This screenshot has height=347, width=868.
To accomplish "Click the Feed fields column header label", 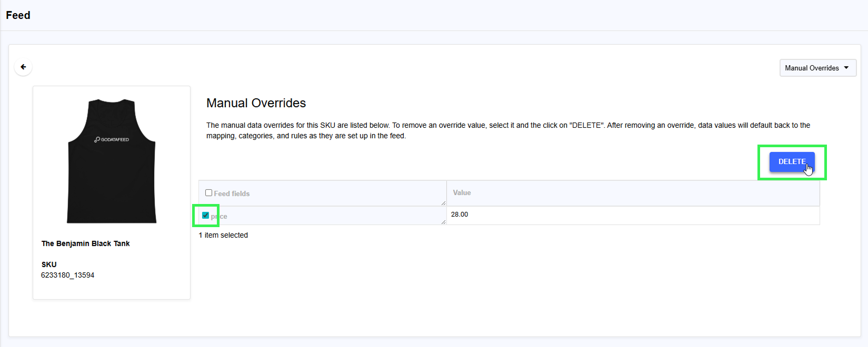I will click(x=232, y=193).
